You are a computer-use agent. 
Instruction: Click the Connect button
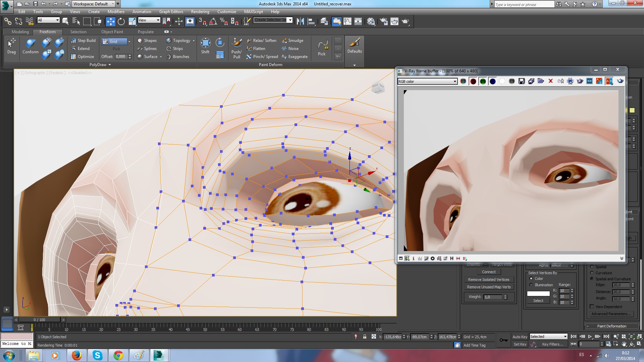488,272
